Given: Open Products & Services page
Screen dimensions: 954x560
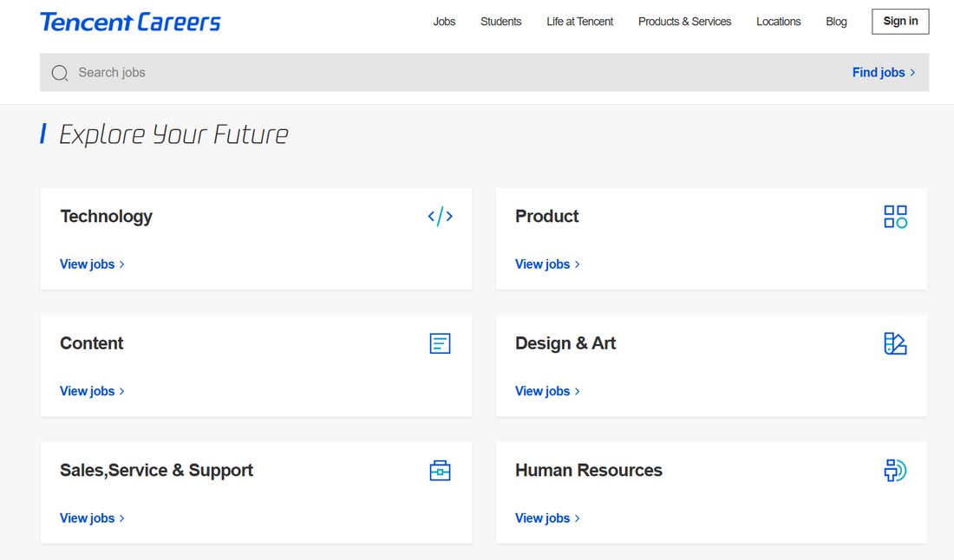Looking at the screenshot, I should click(x=684, y=22).
